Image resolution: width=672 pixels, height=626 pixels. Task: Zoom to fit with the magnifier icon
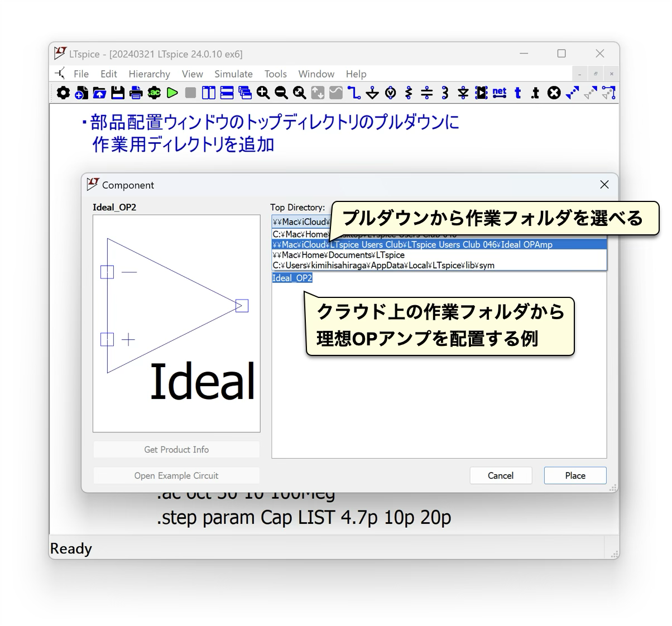click(x=300, y=93)
